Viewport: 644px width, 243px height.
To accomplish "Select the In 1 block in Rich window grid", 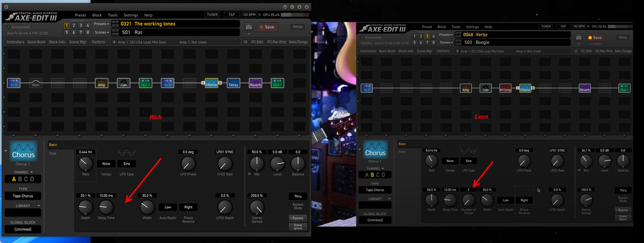I will (x=13, y=83).
